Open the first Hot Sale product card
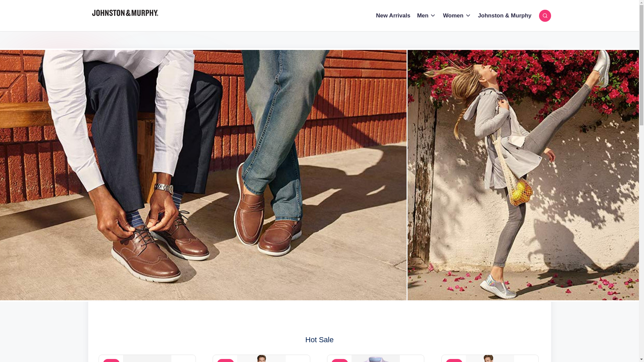Screen dimensions: 644x362 (147, 359)
